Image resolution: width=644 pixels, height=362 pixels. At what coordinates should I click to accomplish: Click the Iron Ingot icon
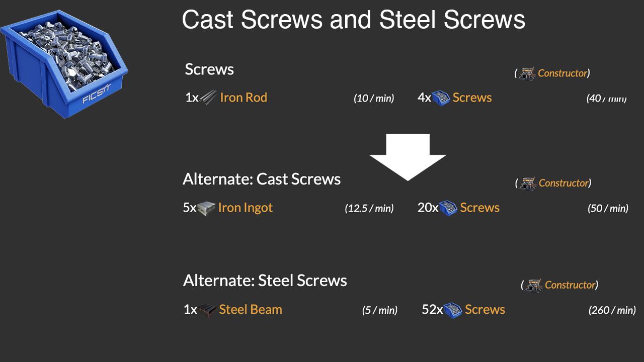pyautogui.click(x=206, y=208)
